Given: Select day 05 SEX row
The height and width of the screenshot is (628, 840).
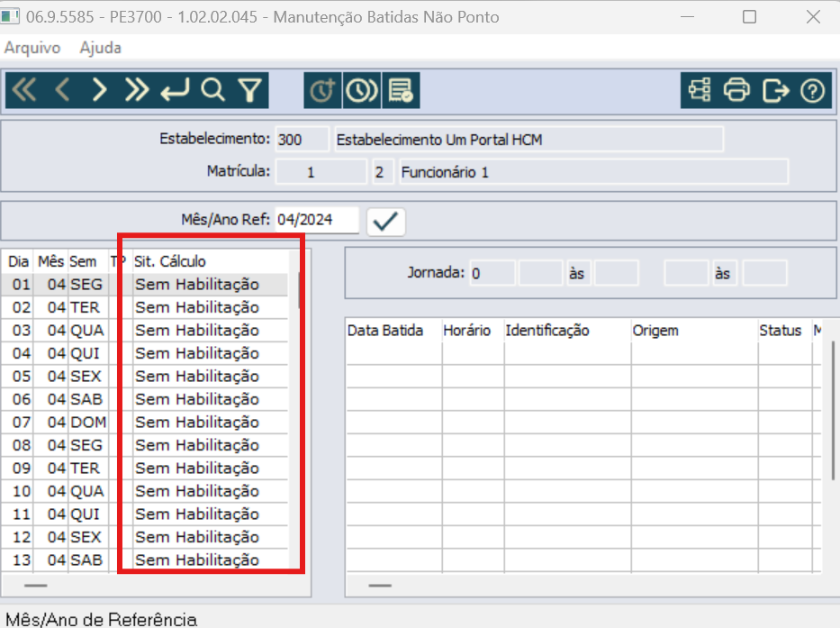Looking at the screenshot, I should tap(145, 377).
